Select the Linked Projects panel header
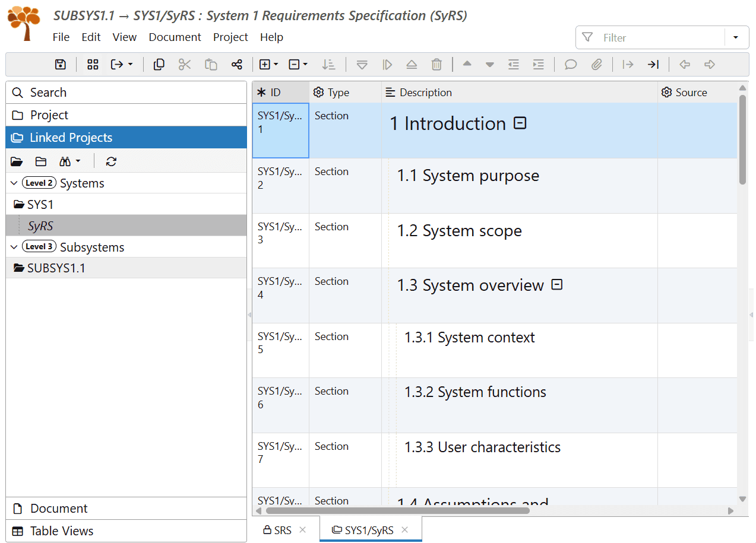756x543 pixels. click(x=126, y=138)
